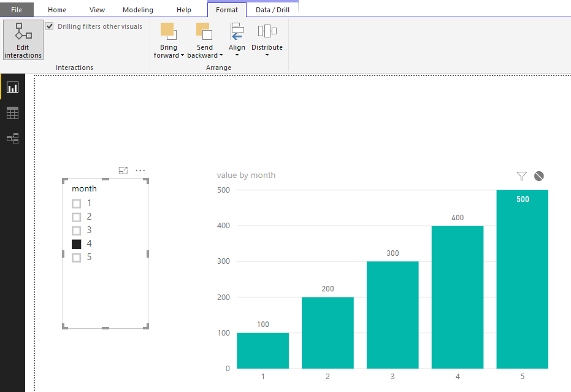This screenshot has height=392, width=571.
Task: Expand the Distribute dropdown arrow
Action: 267,55
